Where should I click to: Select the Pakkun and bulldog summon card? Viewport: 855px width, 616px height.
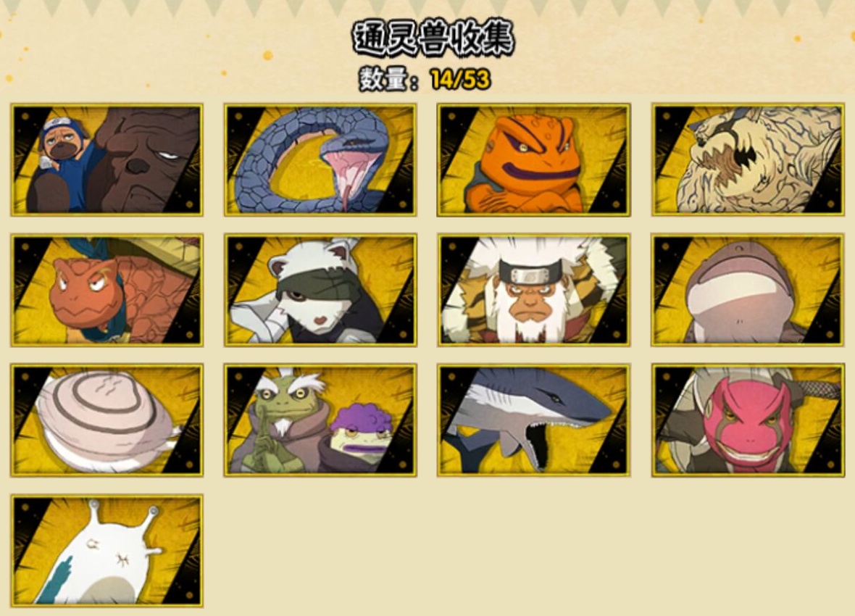(x=107, y=160)
